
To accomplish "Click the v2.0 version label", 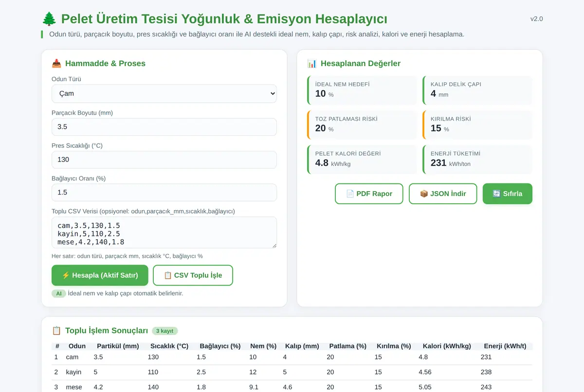I will pos(536,19).
